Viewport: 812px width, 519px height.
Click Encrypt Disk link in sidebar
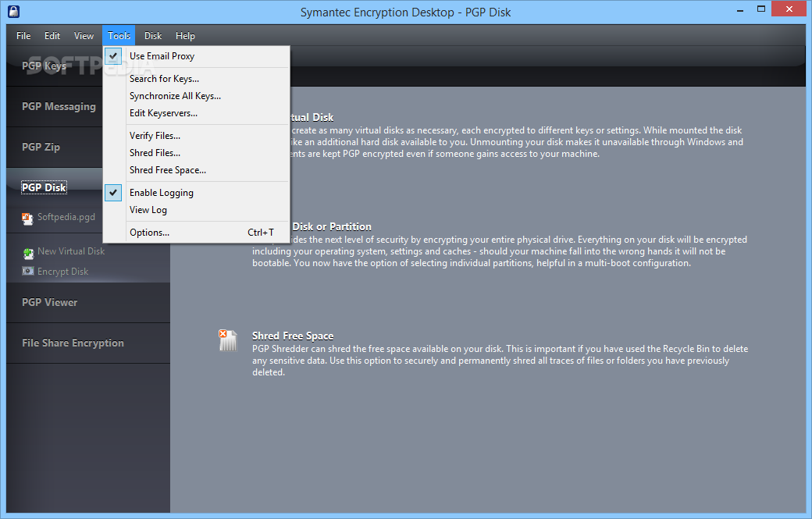pyautogui.click(x=62, y=272)
